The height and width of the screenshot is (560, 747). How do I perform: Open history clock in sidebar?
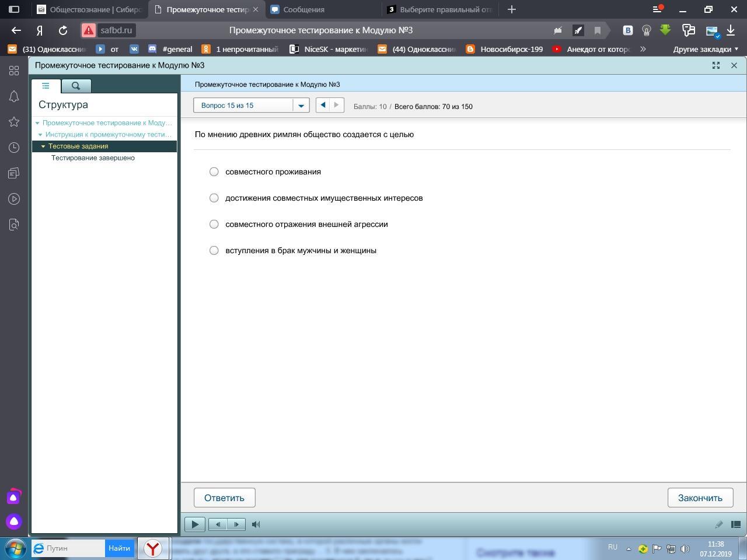click(14, 148)
